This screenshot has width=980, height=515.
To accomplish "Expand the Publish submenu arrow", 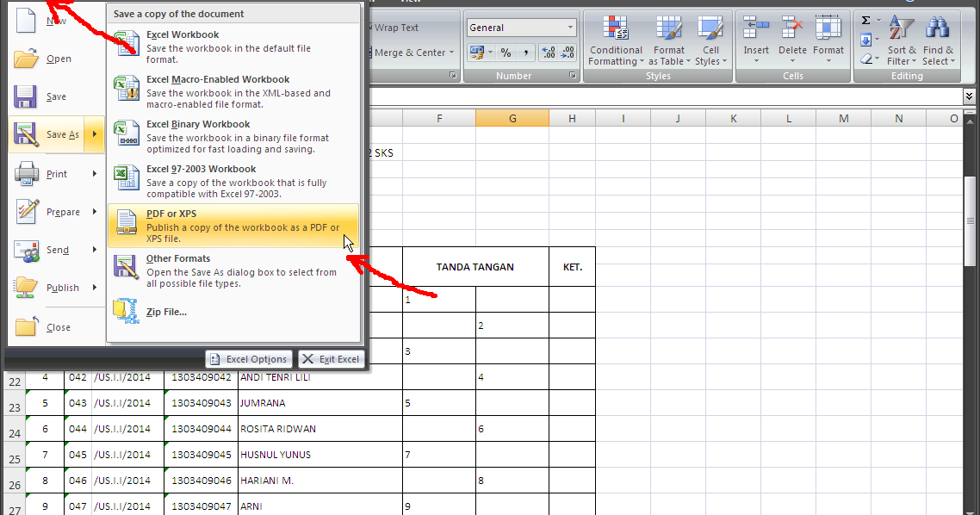I will coord(95,288).
